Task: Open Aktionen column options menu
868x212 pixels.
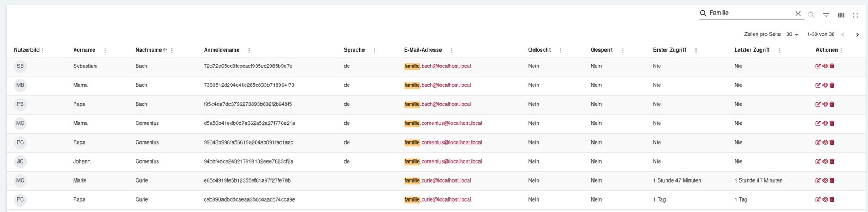Action: click(x=841, y=50)
